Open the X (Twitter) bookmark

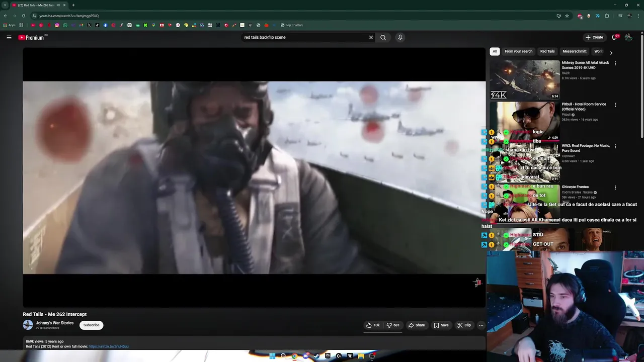89,25
